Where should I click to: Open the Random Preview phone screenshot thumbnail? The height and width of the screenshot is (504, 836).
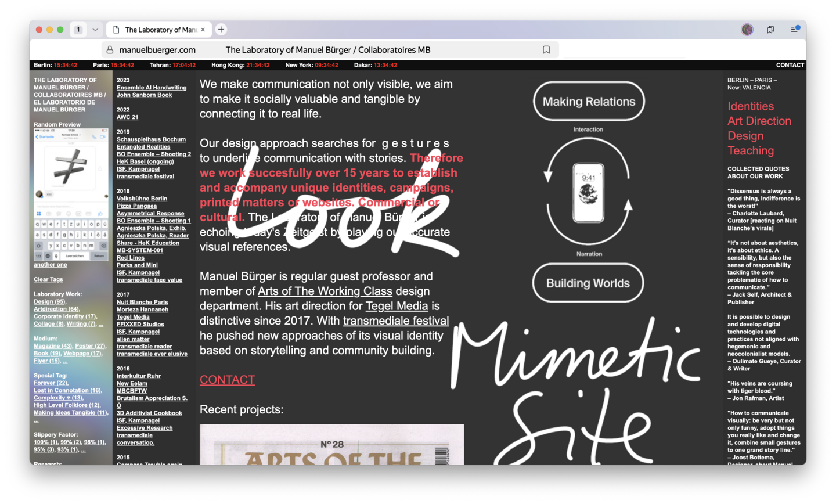tap(71, 195)
